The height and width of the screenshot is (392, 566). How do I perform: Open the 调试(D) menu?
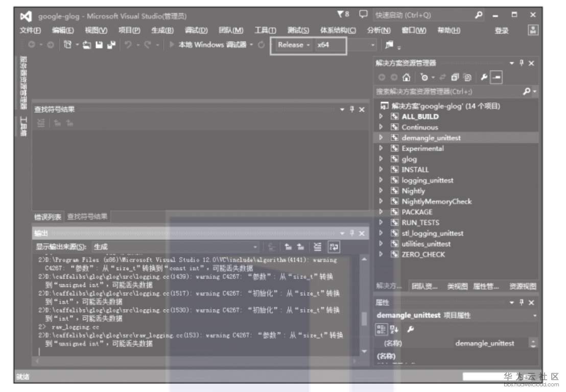[x=196, y=30]
